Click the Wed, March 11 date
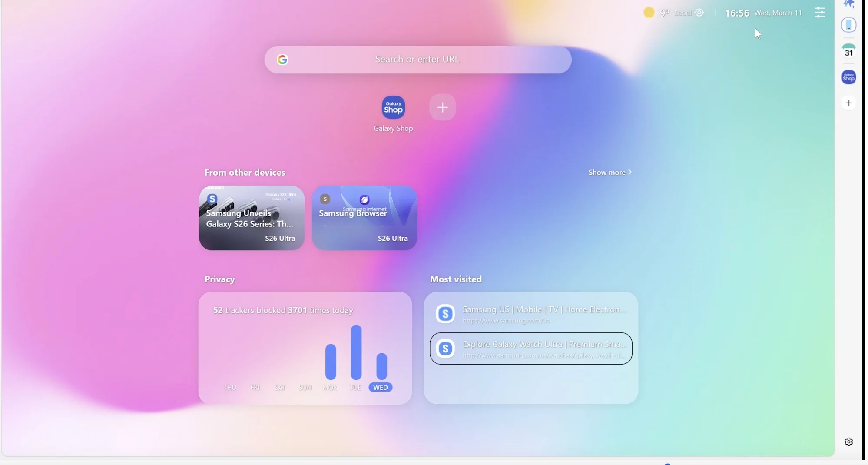868x465 pixels. (x=778, y=13)
